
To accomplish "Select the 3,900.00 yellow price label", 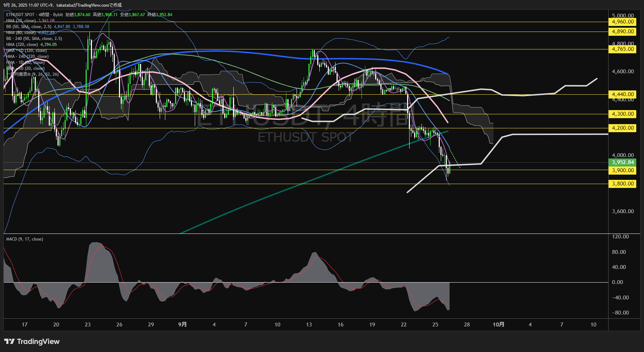I will pos(623,170).
